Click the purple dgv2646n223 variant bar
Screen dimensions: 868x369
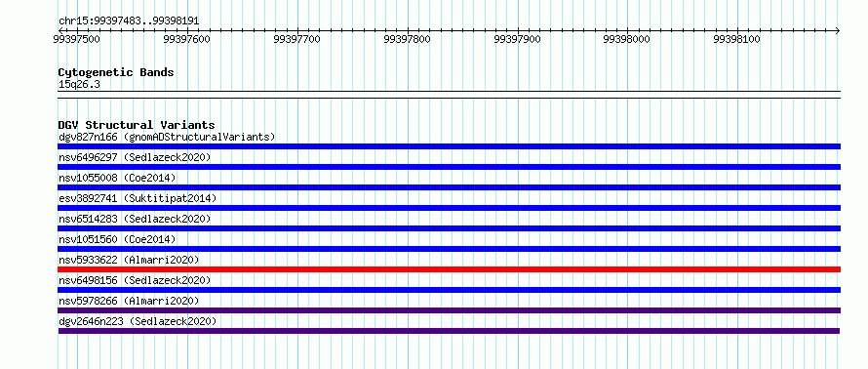pos(449,331)
